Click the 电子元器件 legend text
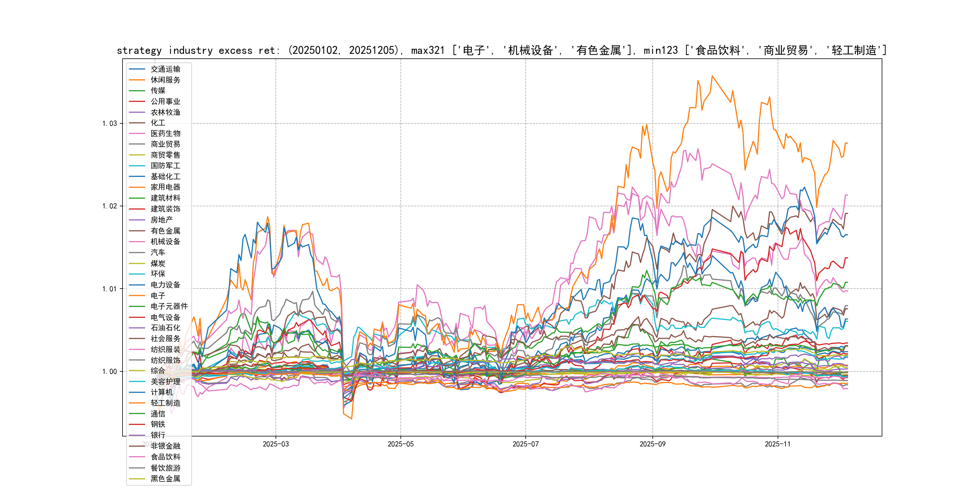The height and width of the screenshot is (490, 980). (169, 306)
